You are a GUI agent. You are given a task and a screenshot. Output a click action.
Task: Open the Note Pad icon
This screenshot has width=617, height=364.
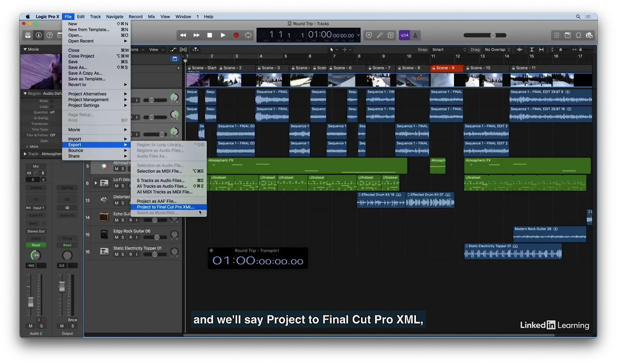click(568, 35)
